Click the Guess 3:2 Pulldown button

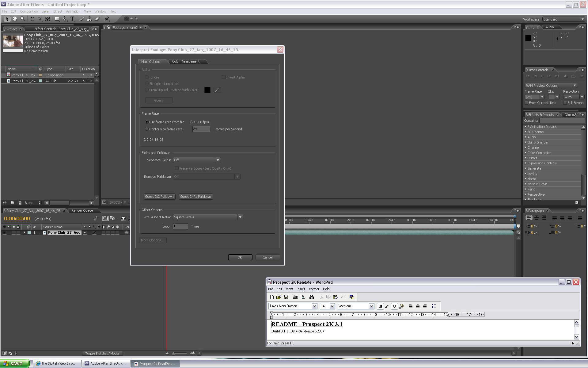pyautogui.click(x=159, y=197)
